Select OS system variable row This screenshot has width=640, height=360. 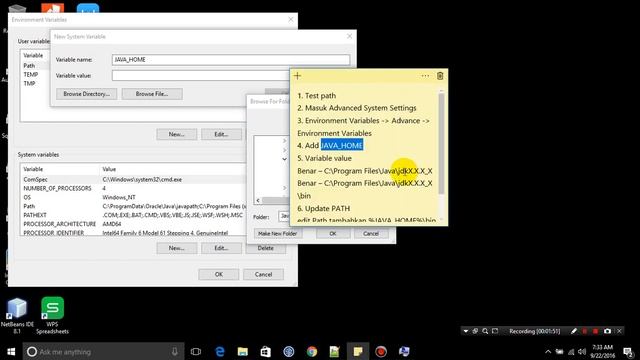pyautogui.click(x=133, y=198)
